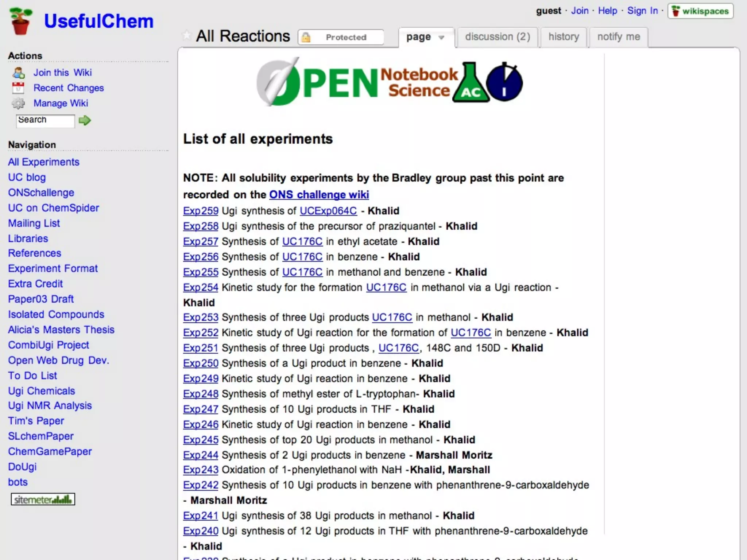This screenshot has width=747, height=560.
Task: Click the UsefulChem plant logo icon
Action: click(21, 21)
